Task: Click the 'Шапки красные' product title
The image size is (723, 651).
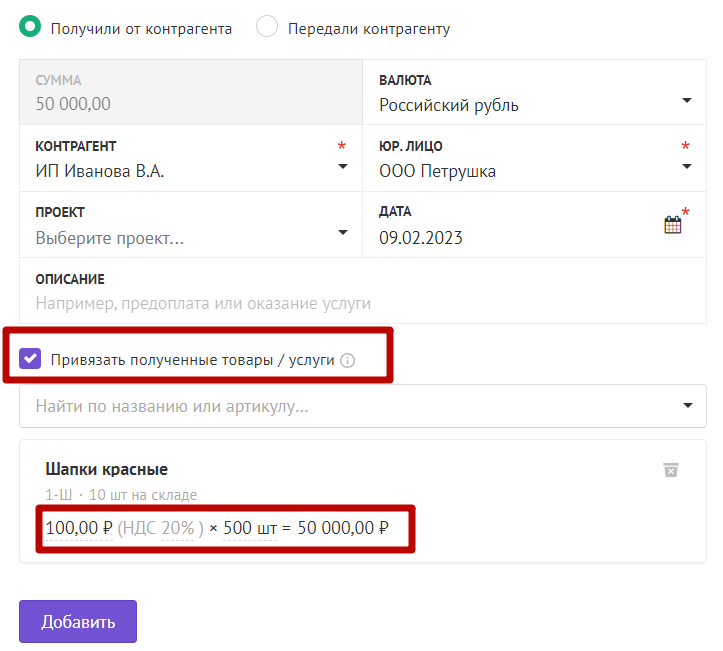Action: click(x=107, y=469)
